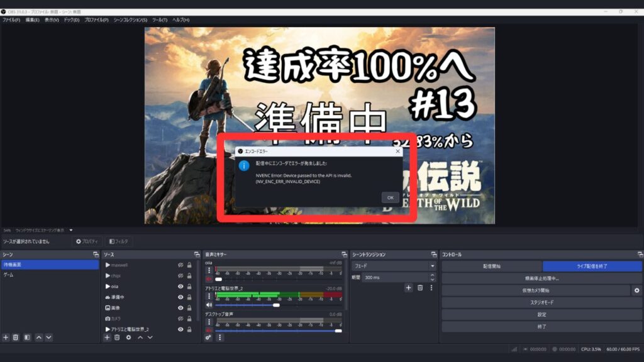The height and width of the screenshot is (362, 644).
Task: Show the maxwell source
Action: pyautogui.click(x=180, y=265)
